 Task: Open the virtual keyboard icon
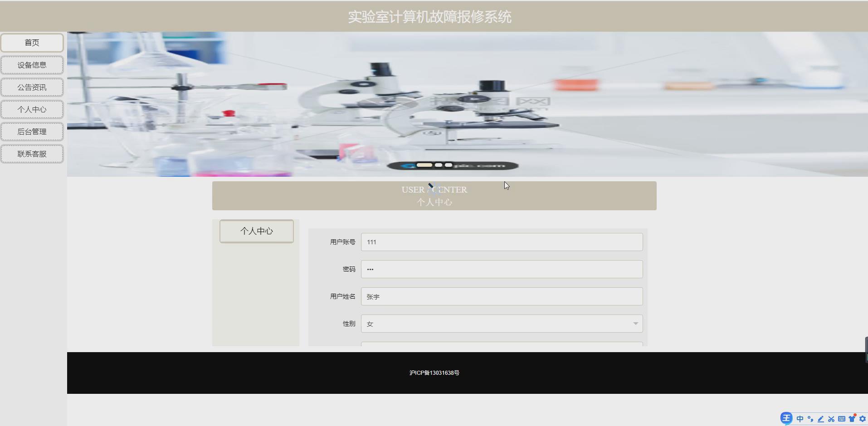[841, 418]
